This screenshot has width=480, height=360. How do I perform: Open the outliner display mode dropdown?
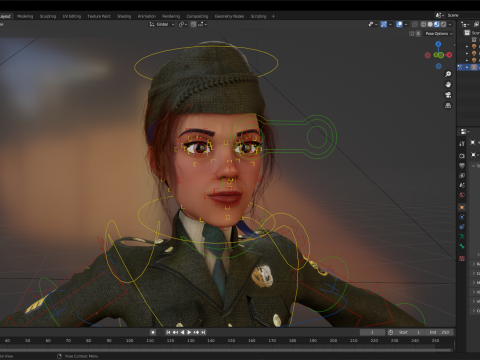pyautogui.click(x=465, y=24)
